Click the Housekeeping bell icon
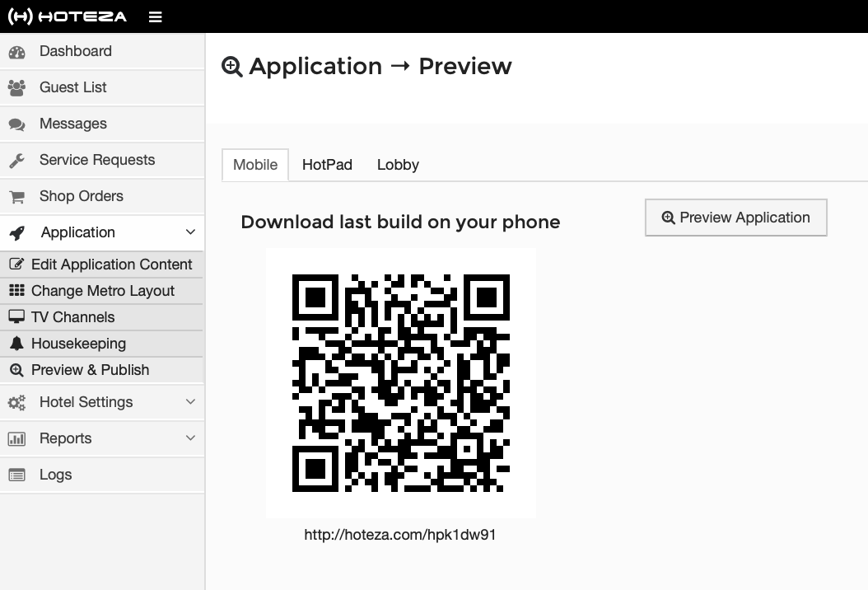Image resolution: width=868 pixels, height=590 pixels. pos(16,344)
